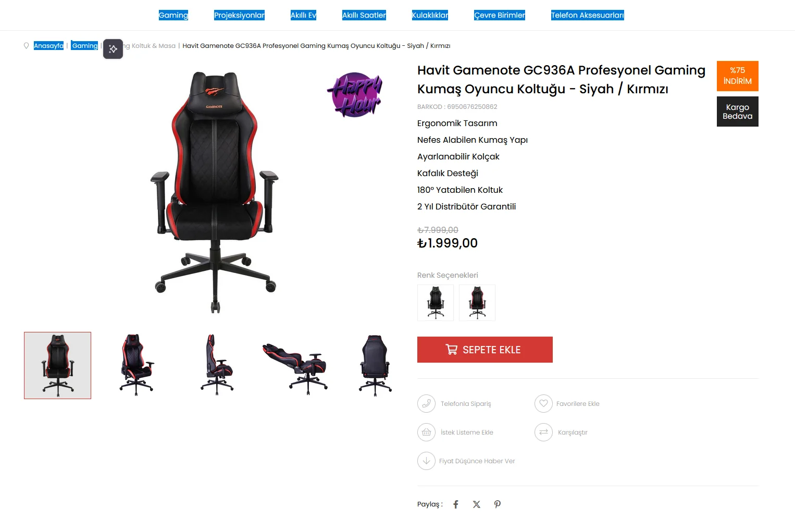The image size is (795, 532).
Task: Share the product on Facebook
Action: 456,504
